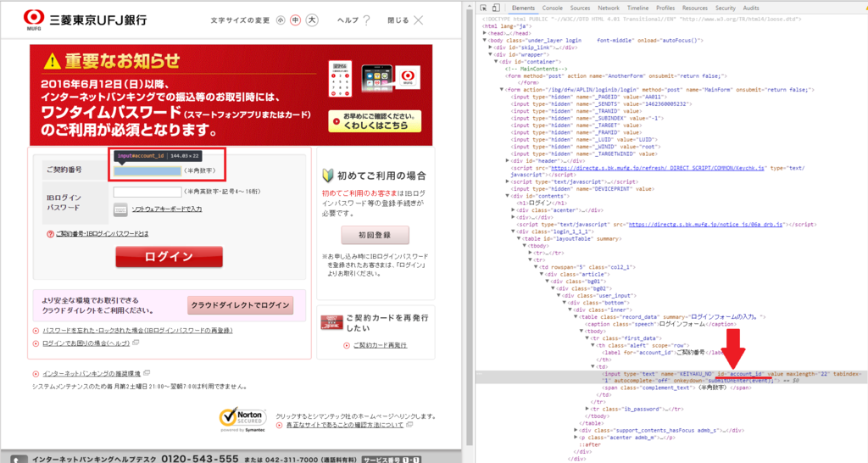Click the question icon beside ご契約番号・IBログインパスワードとは

pyautogui.click(x=50, y=234)
